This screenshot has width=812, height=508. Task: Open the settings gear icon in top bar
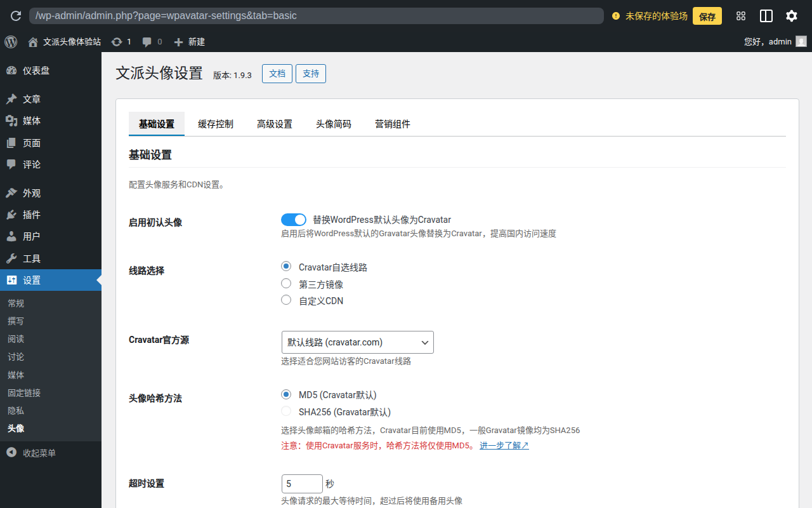point(791,15)
